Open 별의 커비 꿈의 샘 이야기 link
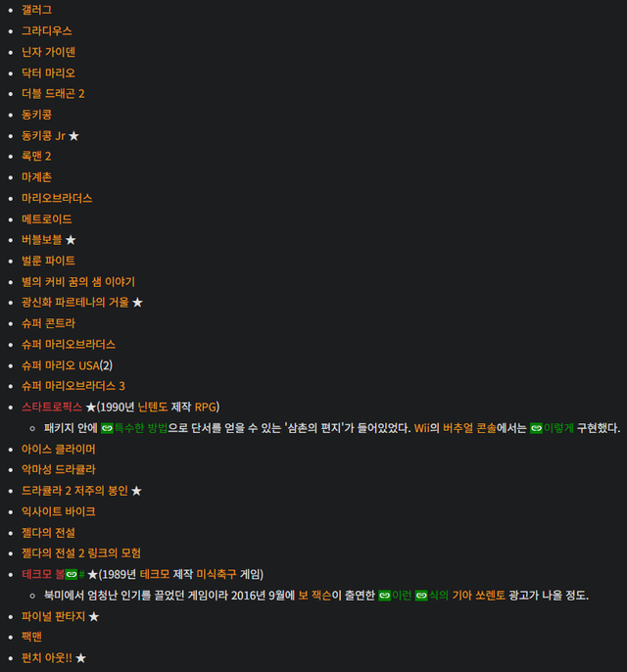Image resolution: width=627 pixels, height=672 pixels. pyautogui.click(x=78, y=282)
